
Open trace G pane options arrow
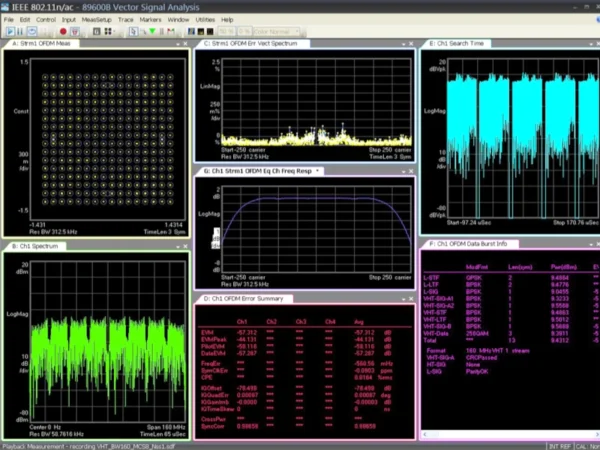point(403,172)
